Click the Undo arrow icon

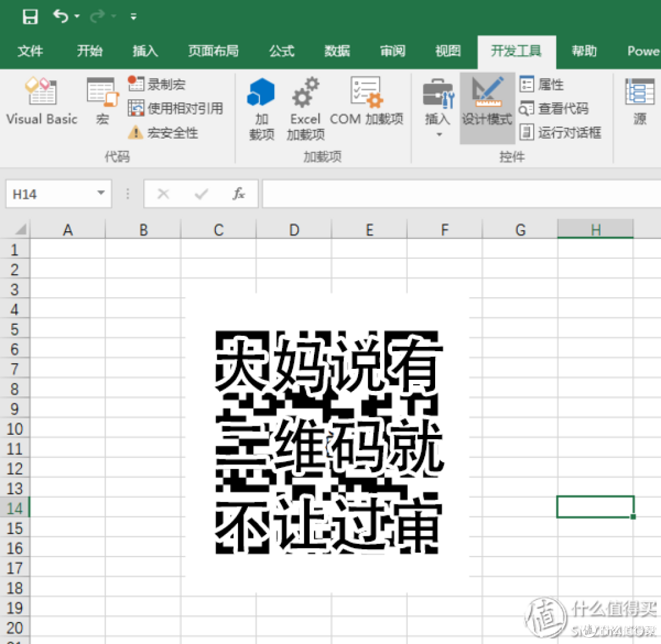tap(61, 17)
